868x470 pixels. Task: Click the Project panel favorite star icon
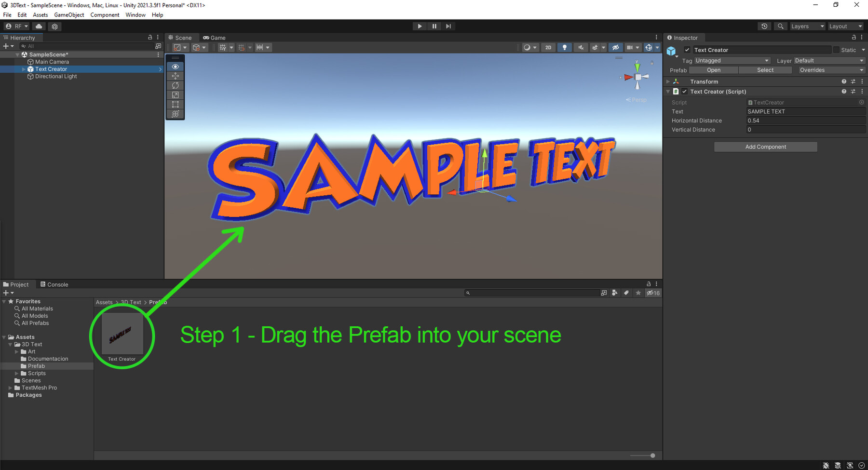(x=638, y=293)
